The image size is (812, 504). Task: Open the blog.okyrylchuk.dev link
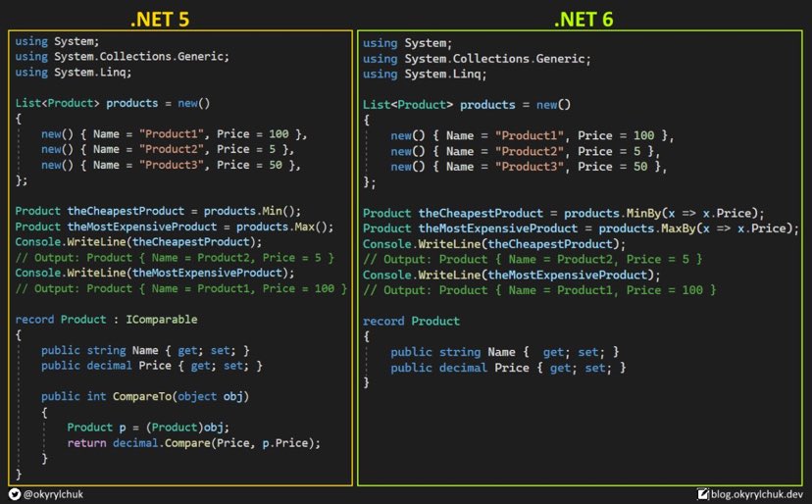756,494
